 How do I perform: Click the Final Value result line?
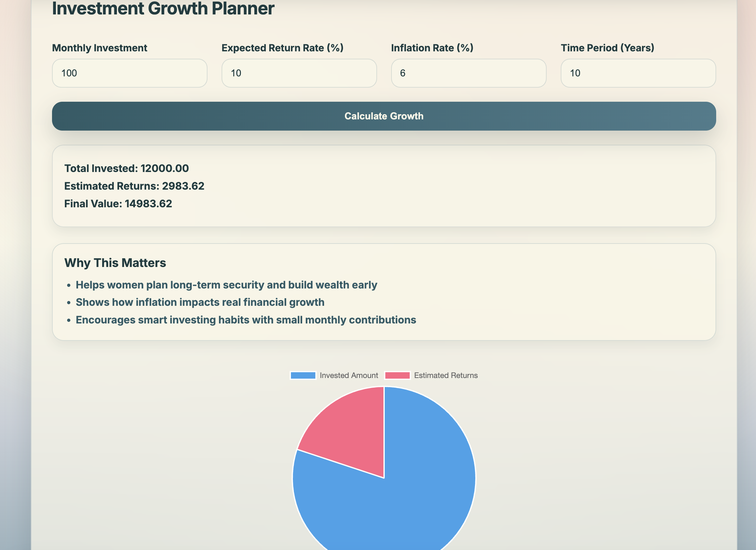click(x=118, y=203)
